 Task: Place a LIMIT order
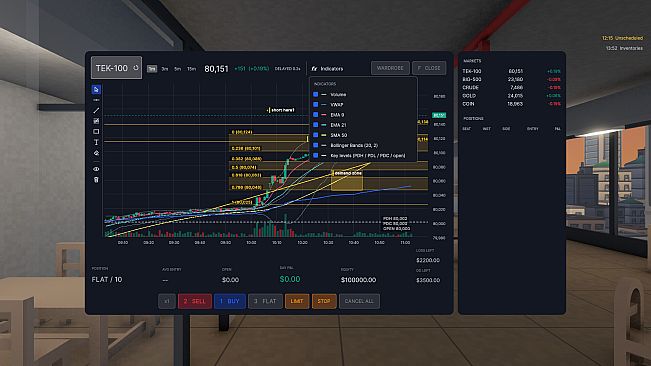pos(297,301)
